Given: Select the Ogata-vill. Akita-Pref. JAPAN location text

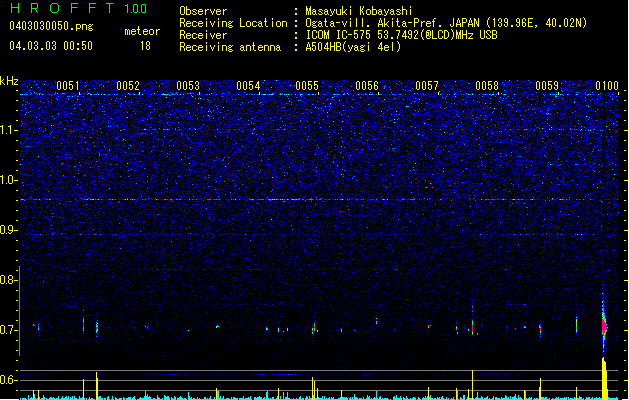Looking at the screenshot, I should coord(446,23).
